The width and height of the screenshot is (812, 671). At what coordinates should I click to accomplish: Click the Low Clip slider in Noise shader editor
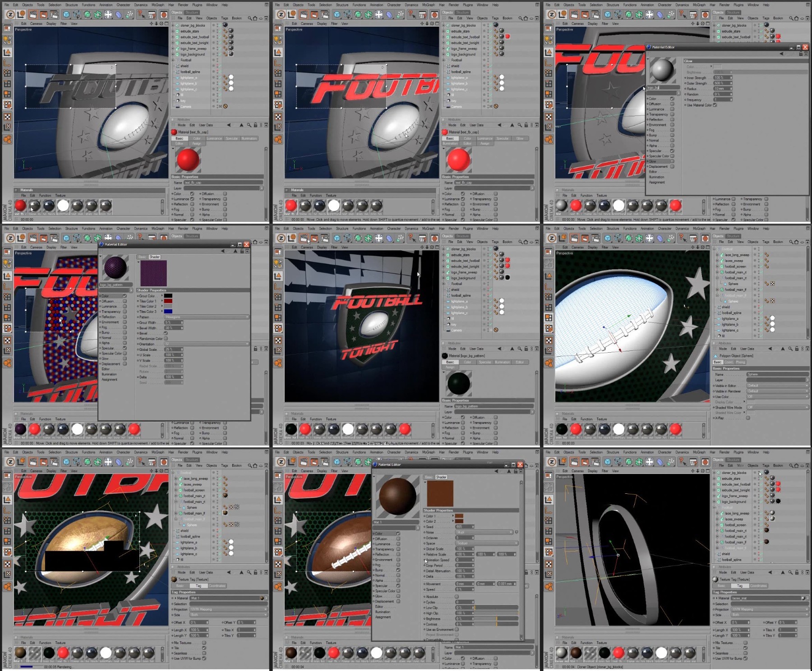496,607
